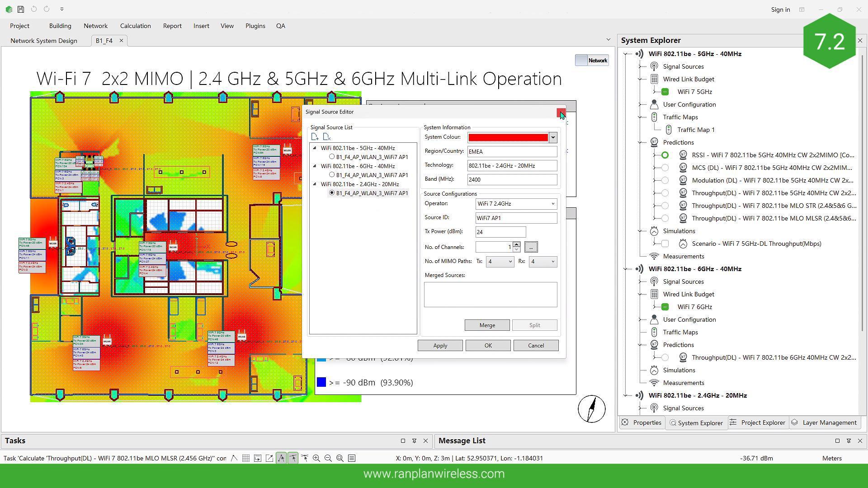
Task: Collapse the WiFi 802.11be - 5GHz - 40MHz list node
Action: [x=315, y=148]
